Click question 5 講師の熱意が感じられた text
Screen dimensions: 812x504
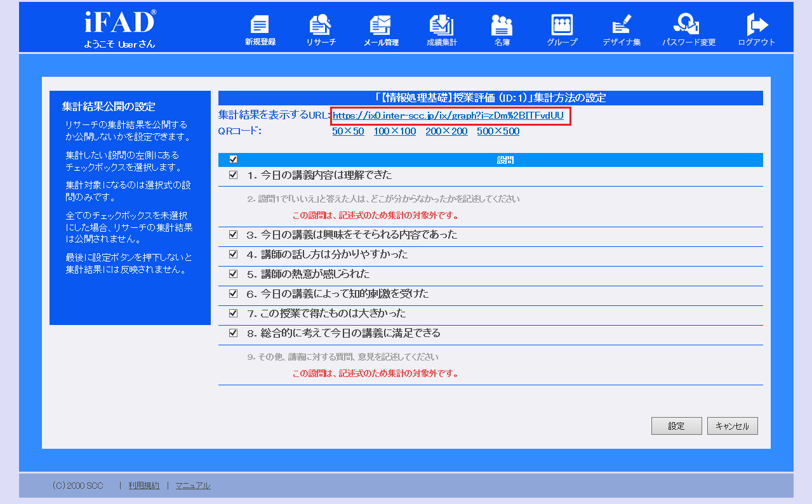click(x=308, y=274)
